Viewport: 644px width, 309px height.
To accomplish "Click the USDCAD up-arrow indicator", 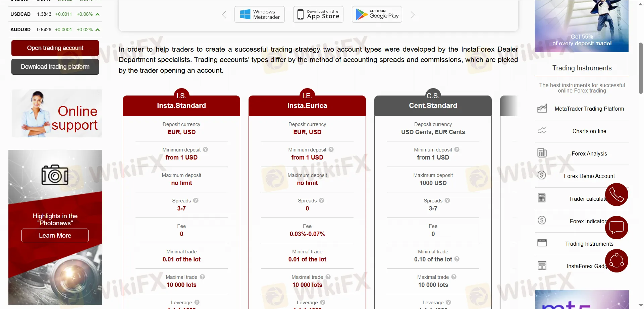I will point(98,14).
